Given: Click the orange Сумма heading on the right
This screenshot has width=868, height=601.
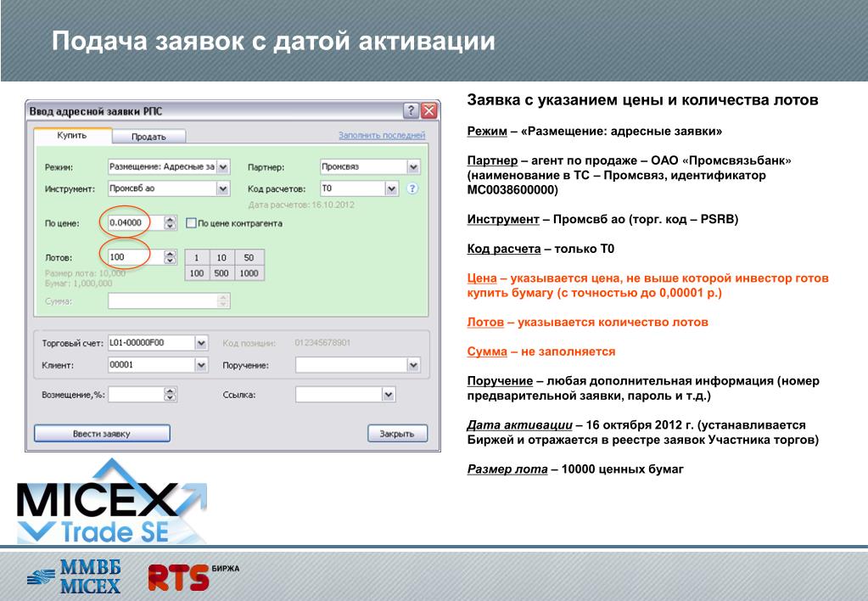Looking at the screenshot, I should (487, 351).
